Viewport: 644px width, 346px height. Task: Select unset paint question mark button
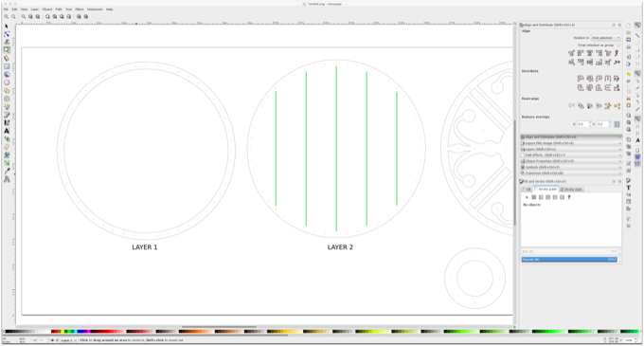(569, 197)
